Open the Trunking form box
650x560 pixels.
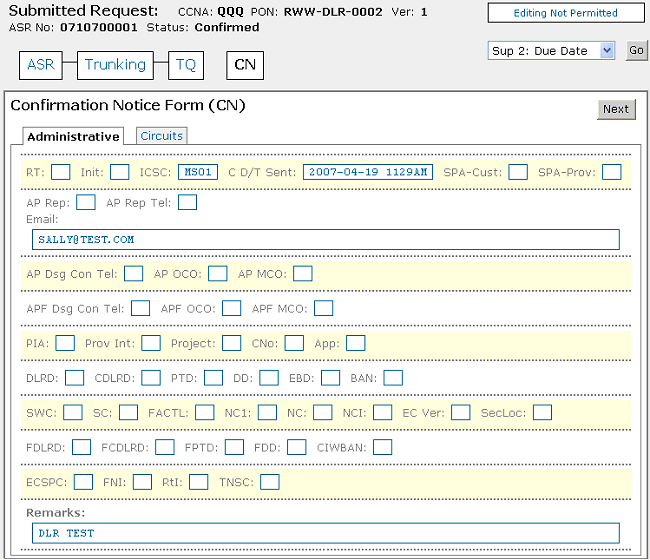(x=115, y=65)
